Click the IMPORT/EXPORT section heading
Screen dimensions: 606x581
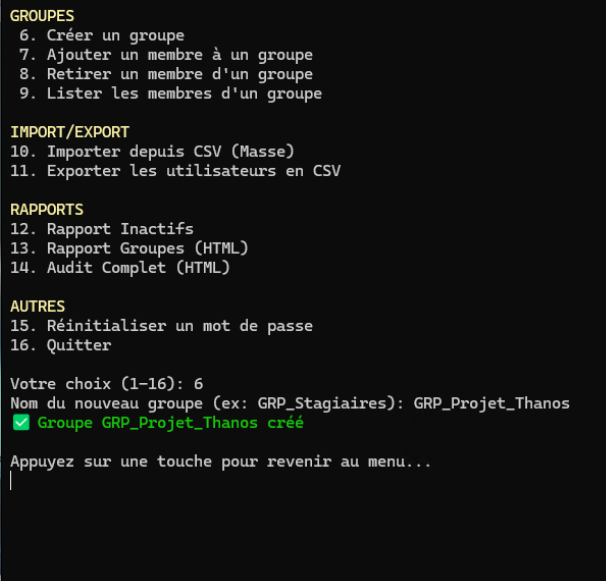click(x=70, y=132)
